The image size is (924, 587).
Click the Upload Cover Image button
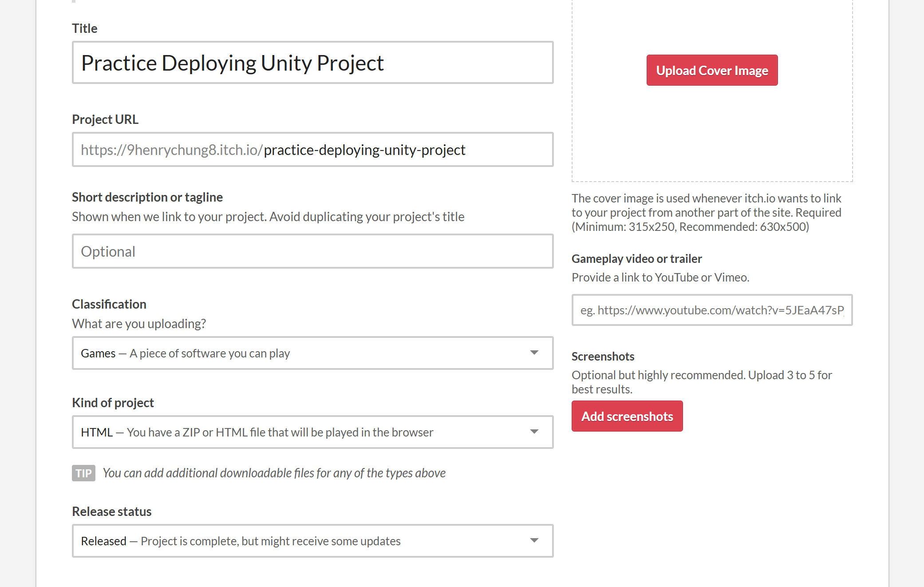pos(712,70)
